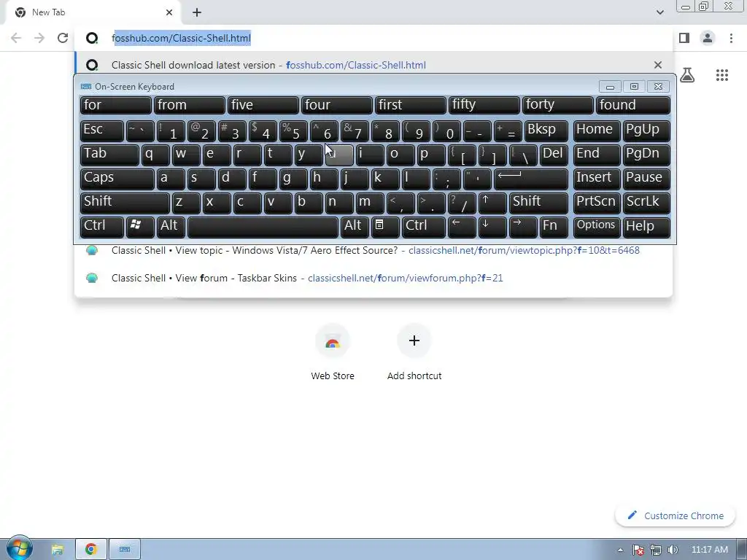The width and height of the screenshot is (747, 560).
Task: Choose the predicted word 'found'
Action: point(633,105)
